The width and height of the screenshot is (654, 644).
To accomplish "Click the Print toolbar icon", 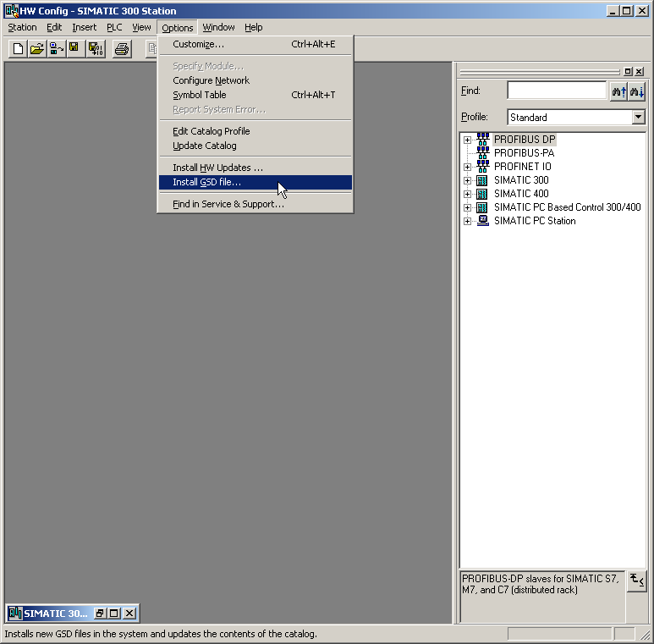I will pos(122,49).
